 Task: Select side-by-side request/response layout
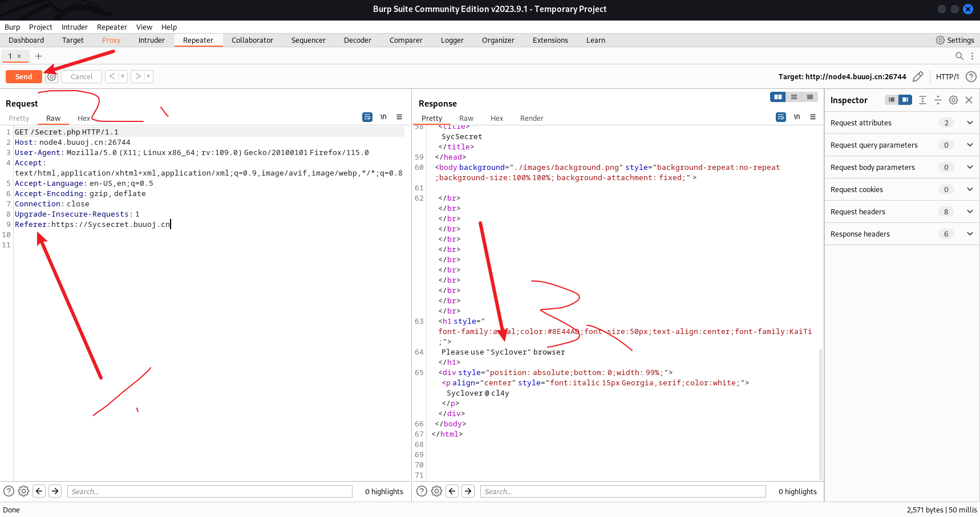[777, 97]
